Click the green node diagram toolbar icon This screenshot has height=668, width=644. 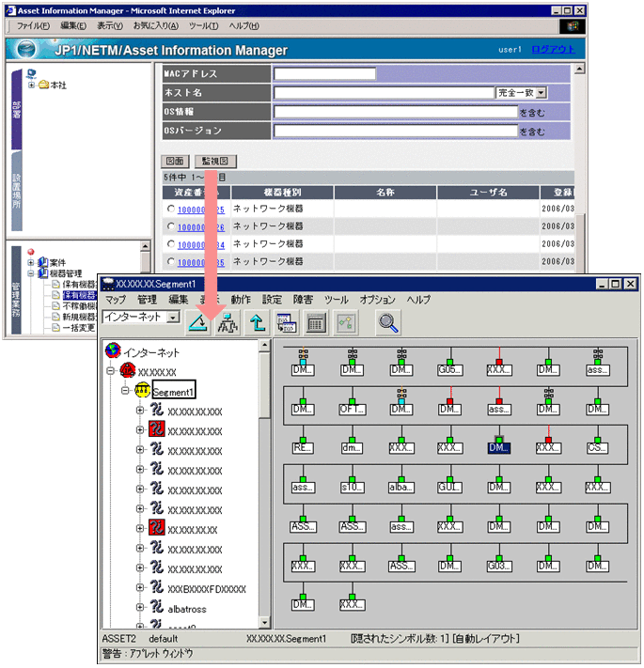(x=346, y=323)
